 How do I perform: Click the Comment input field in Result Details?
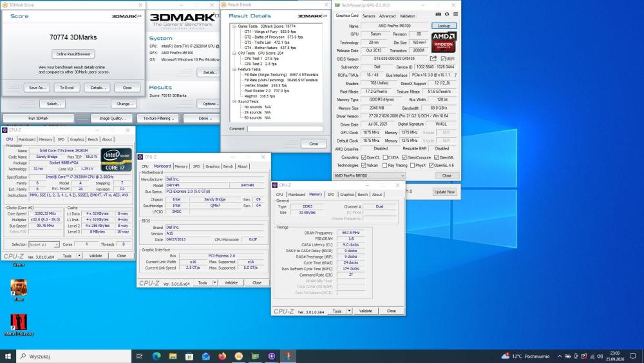tap(285, 129)
